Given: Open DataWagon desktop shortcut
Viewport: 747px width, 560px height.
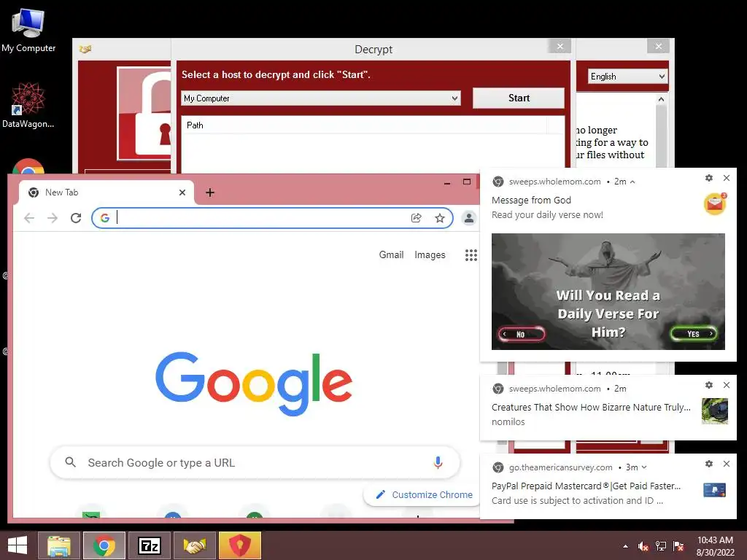Looking at the screenshot, I should pyautogui.click(x=28, y=105).
